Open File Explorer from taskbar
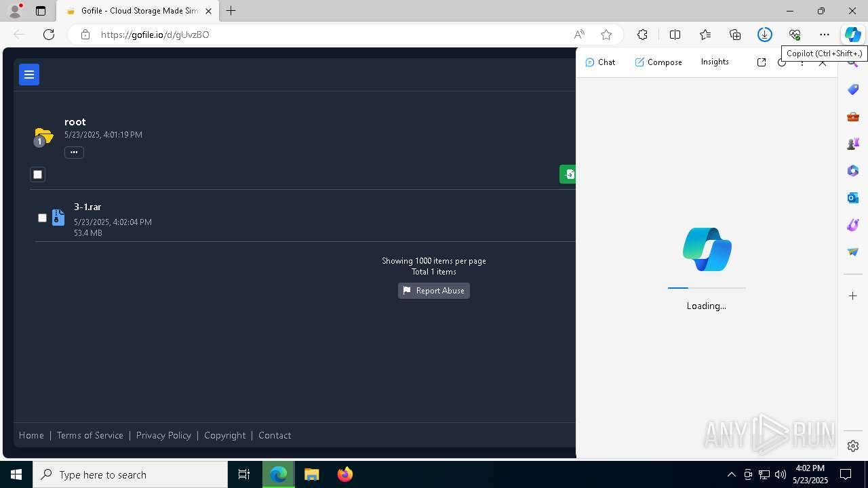 (312, 474)
